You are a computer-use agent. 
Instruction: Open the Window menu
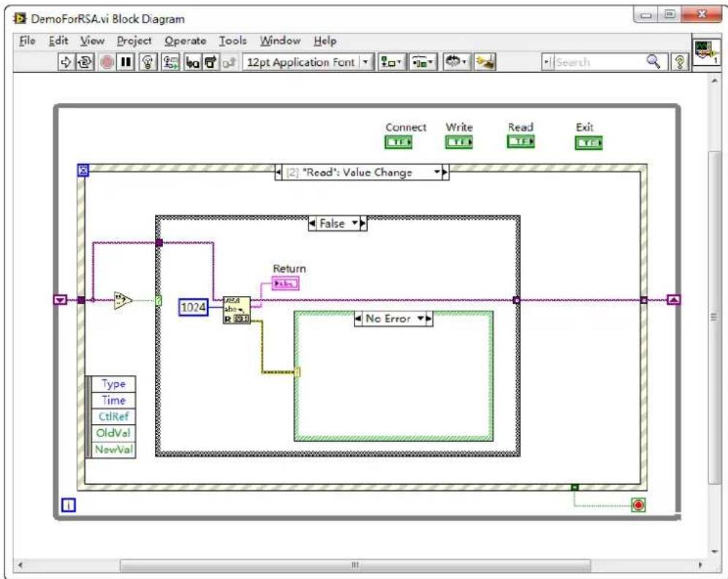click(280, 41)
